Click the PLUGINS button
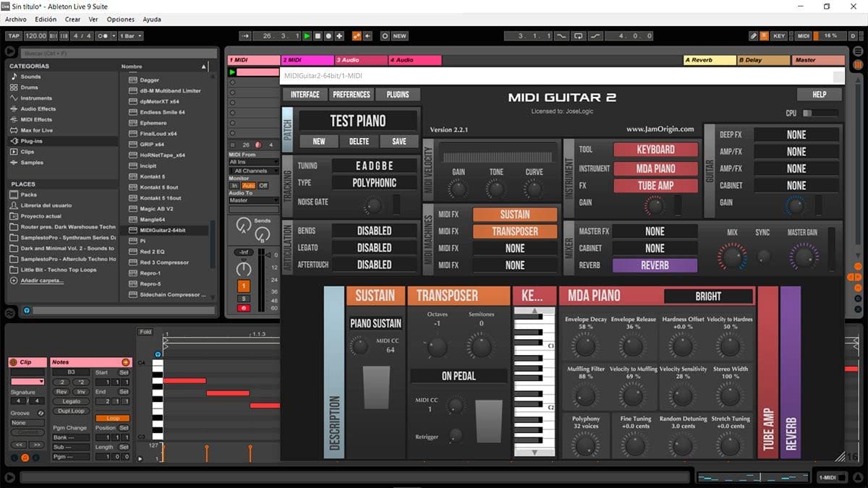Image resolution: width=868 pixels, height=488 pixels. click(x=398, y=95)
